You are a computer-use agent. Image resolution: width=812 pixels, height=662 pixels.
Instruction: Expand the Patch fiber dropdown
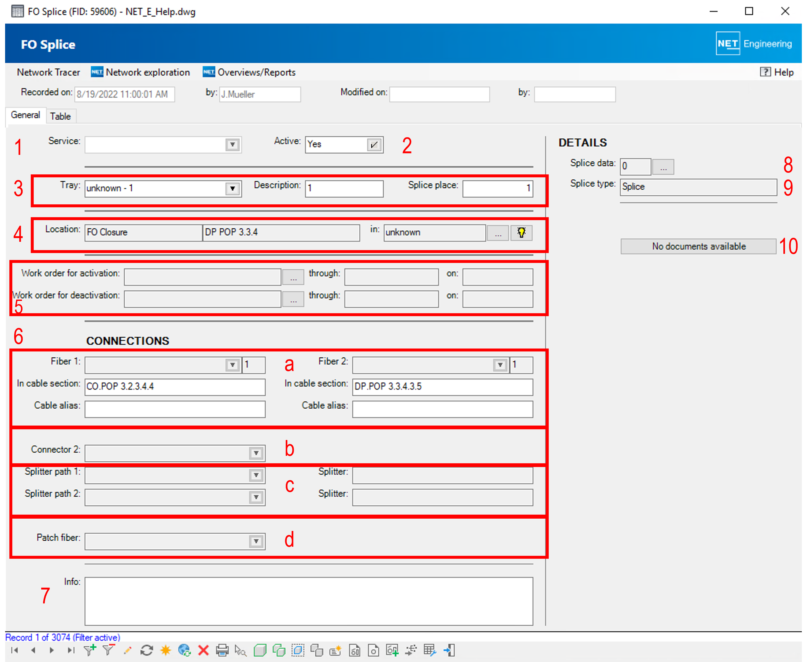tap(256, 541)
